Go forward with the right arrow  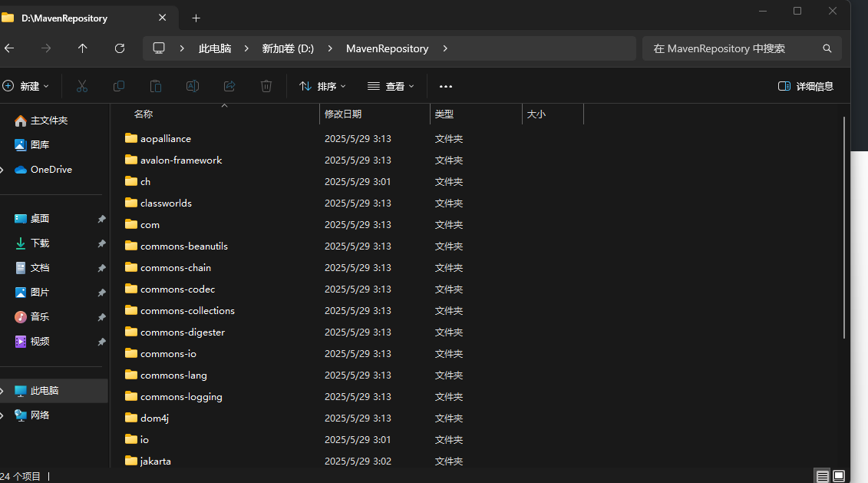click(x=46, y=48)
